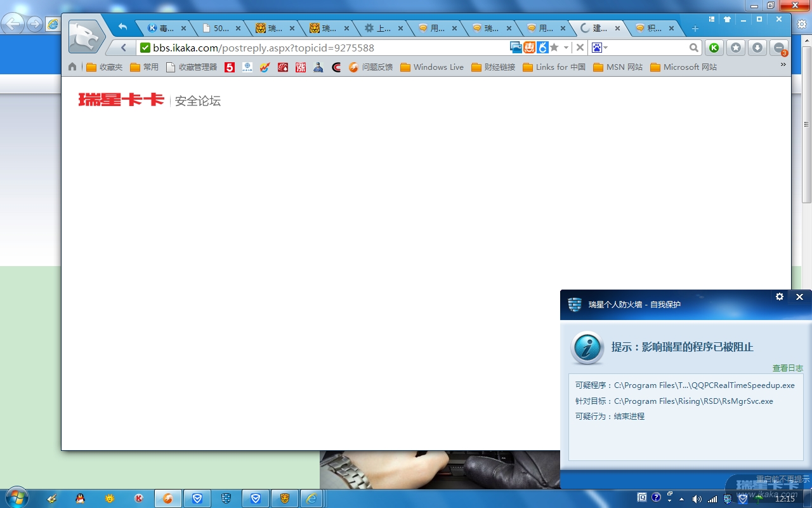Switch to the 积... tab

coord(654,28)
